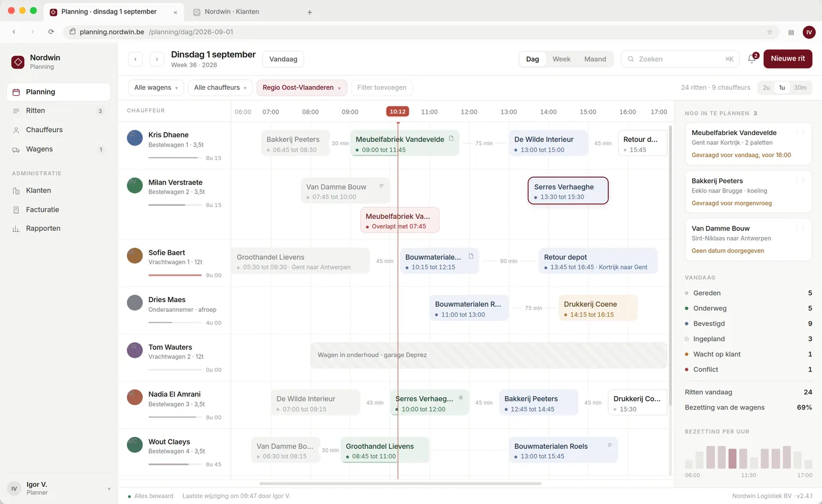Screen dimensions: 822x504
Task: Click the Nordwin logo icon in sidebar
Action: click(x=18, y=62)
